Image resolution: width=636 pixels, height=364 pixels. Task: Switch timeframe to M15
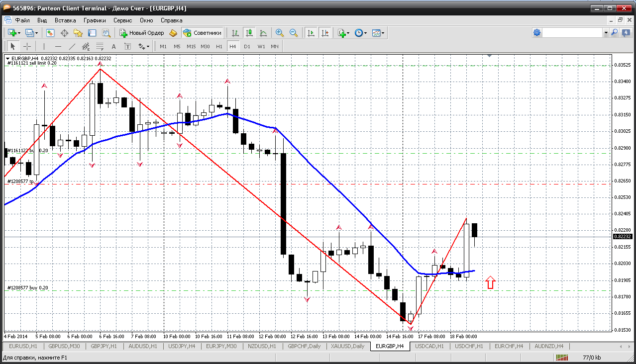[191, 46]
